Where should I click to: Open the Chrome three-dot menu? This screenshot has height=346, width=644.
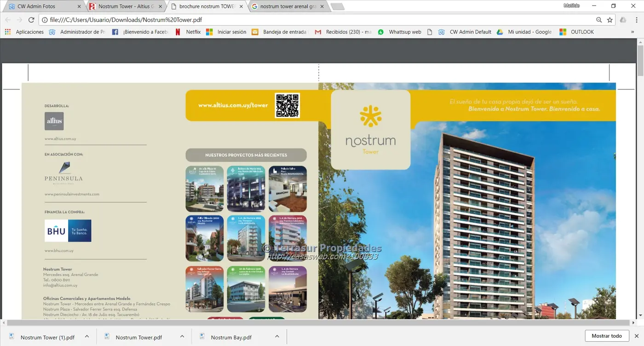click(637, 20)
